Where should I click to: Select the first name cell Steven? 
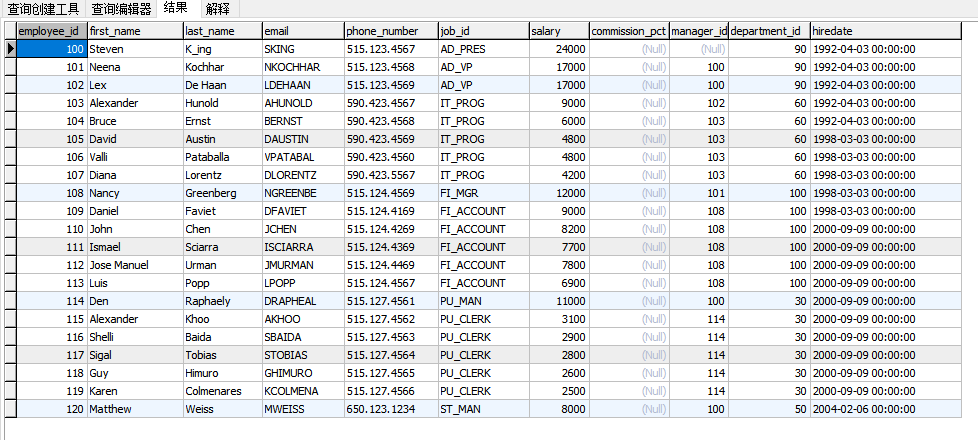(x=135, y=49)
